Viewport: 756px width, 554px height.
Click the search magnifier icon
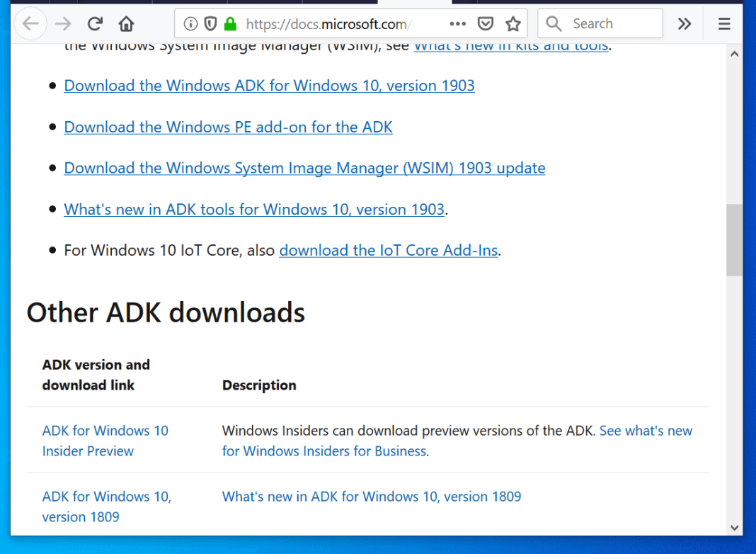click(x=554, y=23)
